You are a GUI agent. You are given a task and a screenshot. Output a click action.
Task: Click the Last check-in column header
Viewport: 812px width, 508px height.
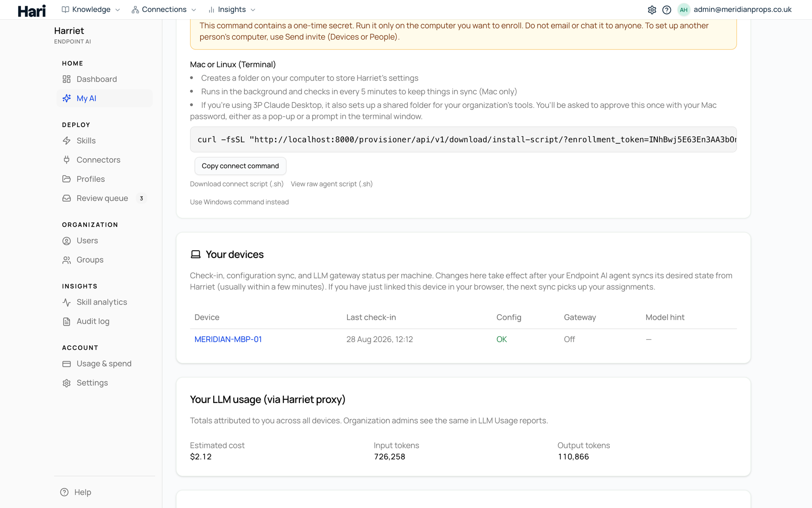click(371, 317)
